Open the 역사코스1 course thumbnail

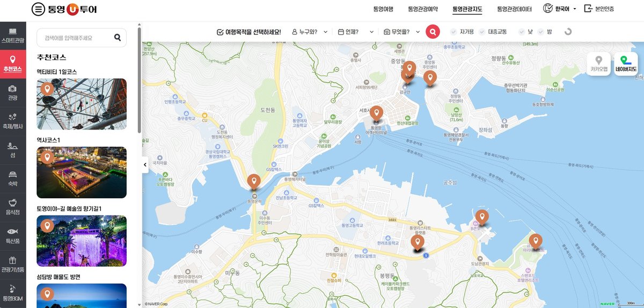82,173
